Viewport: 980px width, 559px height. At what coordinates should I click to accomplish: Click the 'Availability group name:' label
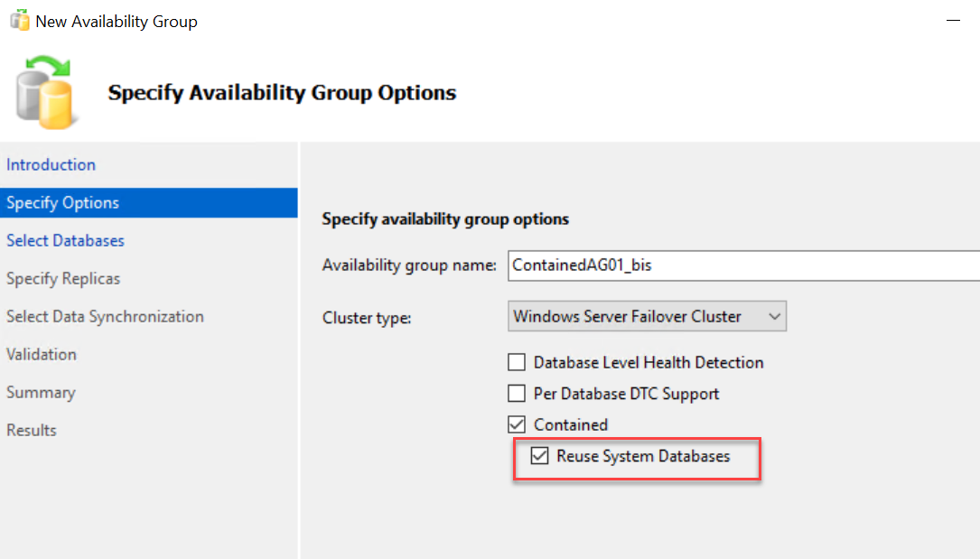point(409,266)
